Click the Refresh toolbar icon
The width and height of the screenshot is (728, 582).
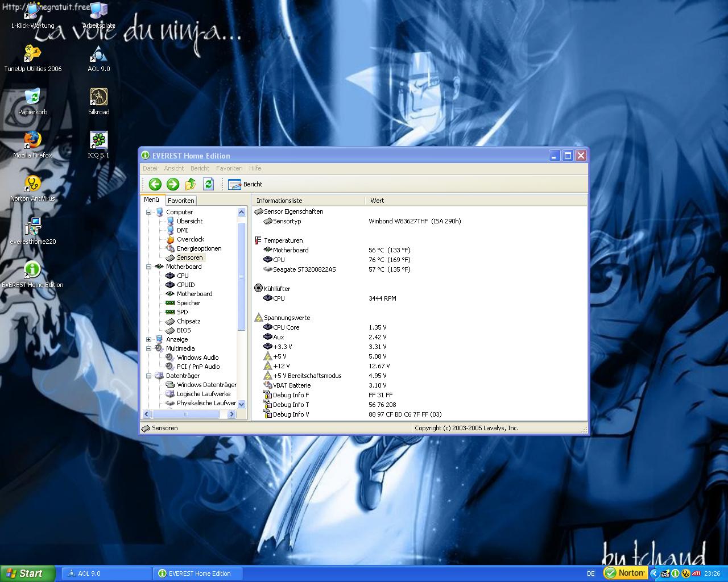coord(208,184)
